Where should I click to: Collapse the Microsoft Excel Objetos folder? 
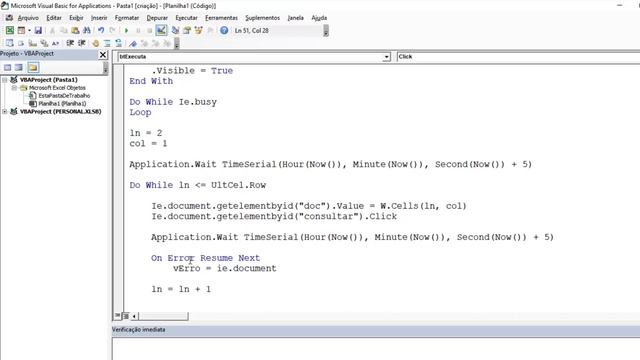[14, 88]
